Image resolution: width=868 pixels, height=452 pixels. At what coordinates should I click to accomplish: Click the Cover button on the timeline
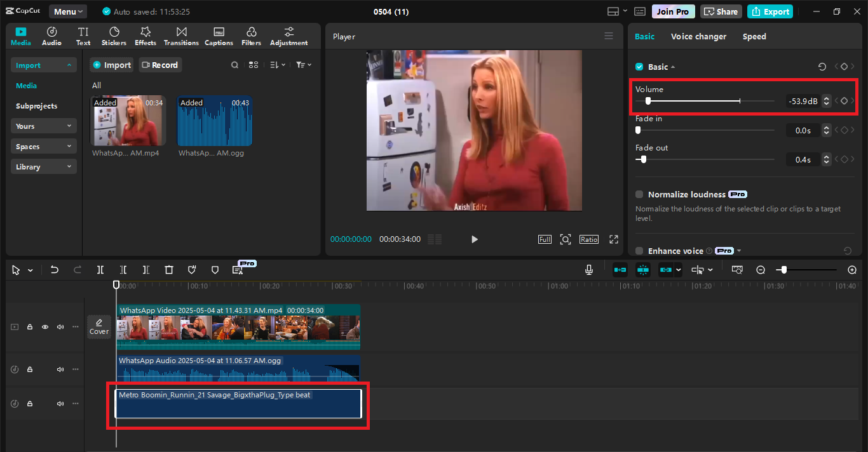[x=99, y=327]
